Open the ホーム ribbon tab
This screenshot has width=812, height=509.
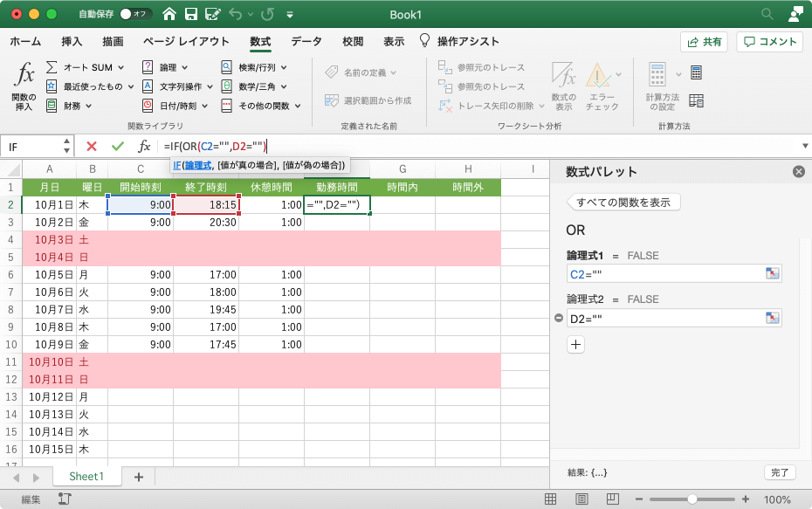(x=25, y=41)
